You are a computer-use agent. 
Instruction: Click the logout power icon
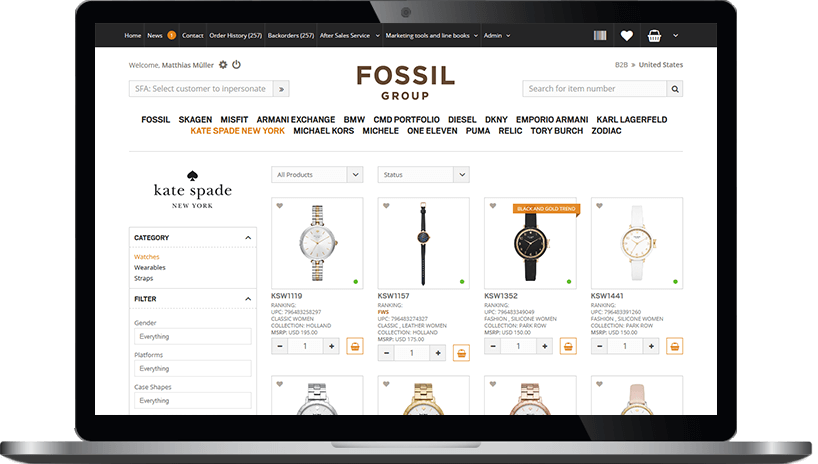[x=236, y=65]
